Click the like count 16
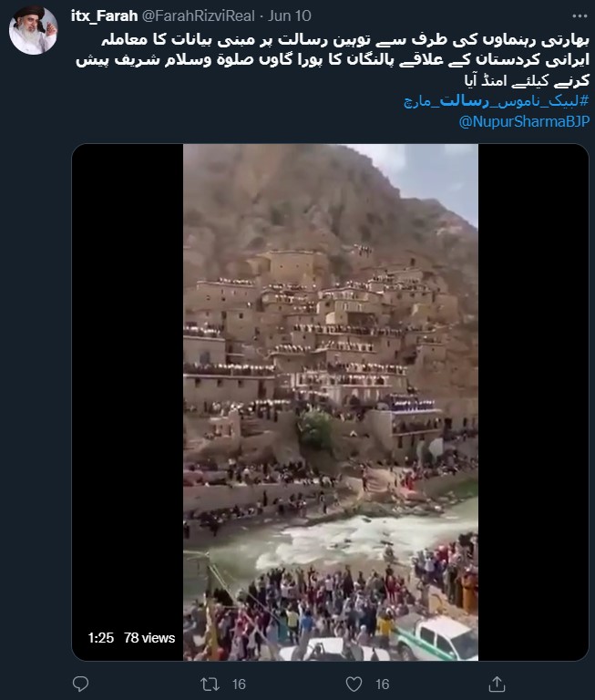Viewport: 595px width, 700px height. coord(383,684)
